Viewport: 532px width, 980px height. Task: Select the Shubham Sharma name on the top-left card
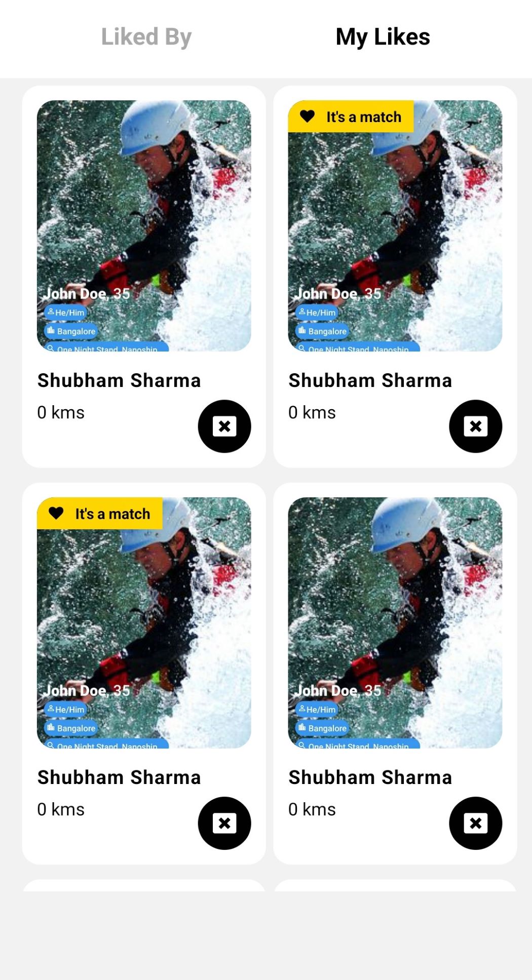119,380
